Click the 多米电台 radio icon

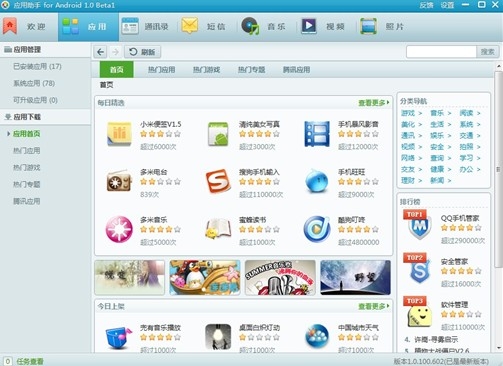[x=119, y=182]
